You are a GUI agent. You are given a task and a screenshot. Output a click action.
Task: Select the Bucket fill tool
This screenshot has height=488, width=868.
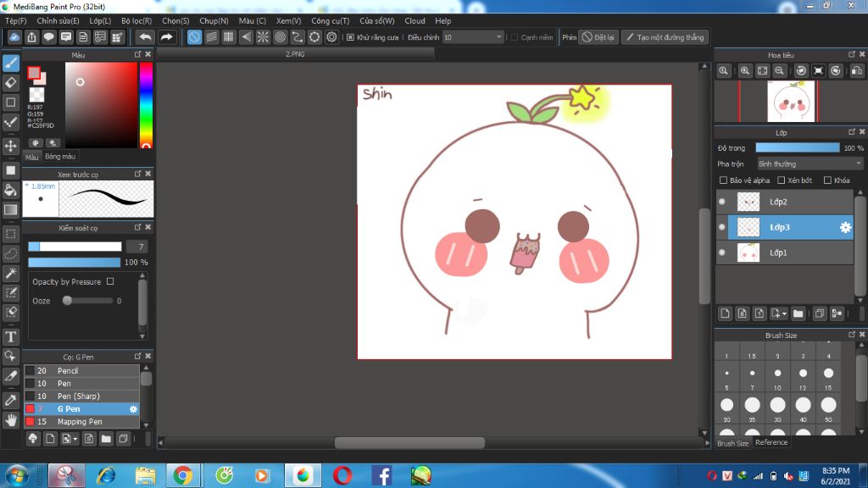pos(11,191)
